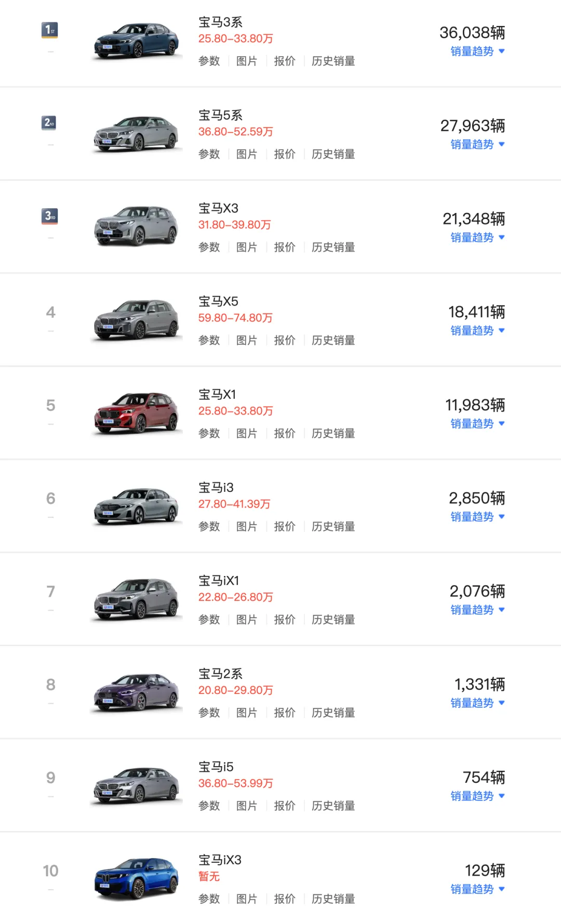The image size is (561, 924).
Task: Select 图片 for 宝马iX1
Action: click(247, 620)
